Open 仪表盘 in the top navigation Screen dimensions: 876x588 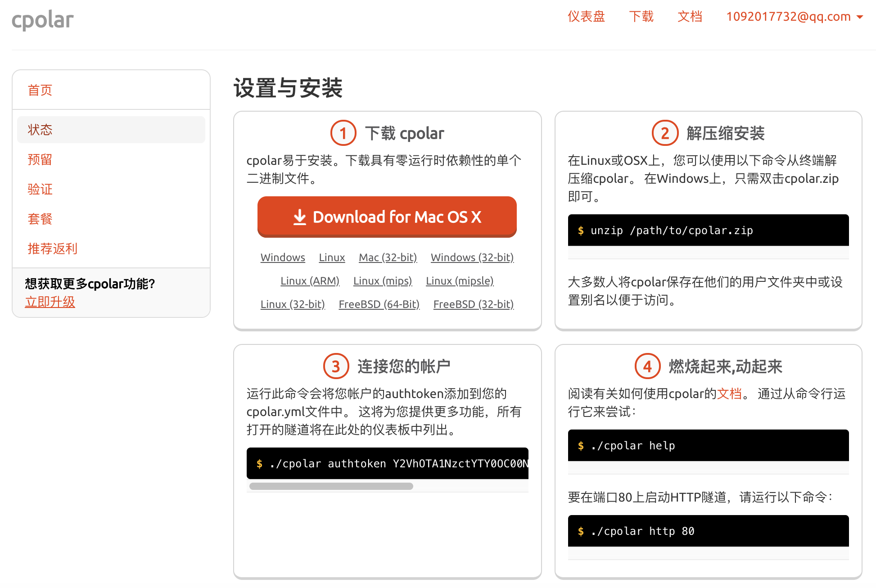[x=586, y=17]
